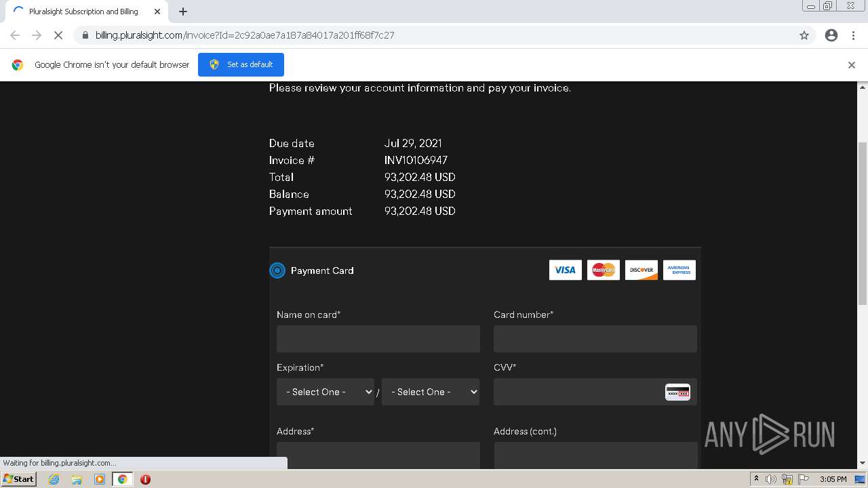Open Chrome's three-dot menu
Image resolution: width=868 pixels, height=488 pixels.
coord(854,35)
